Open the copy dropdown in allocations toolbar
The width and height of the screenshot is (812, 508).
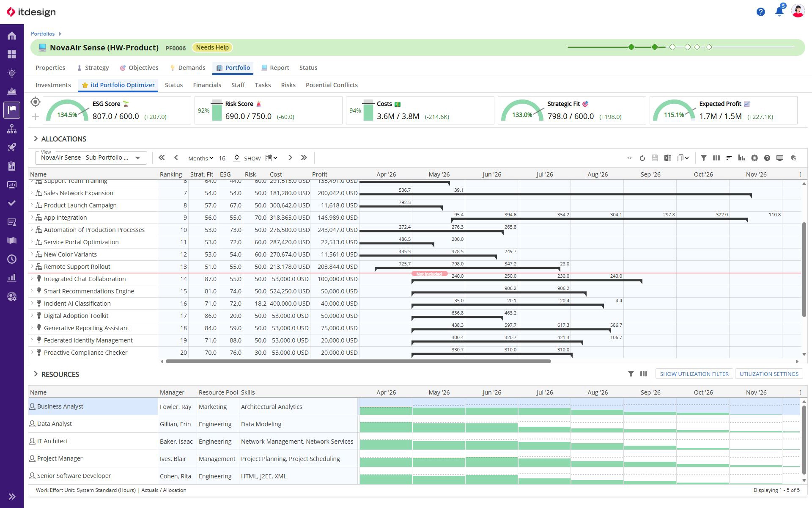pyautogui.click(x=683, y=158)
